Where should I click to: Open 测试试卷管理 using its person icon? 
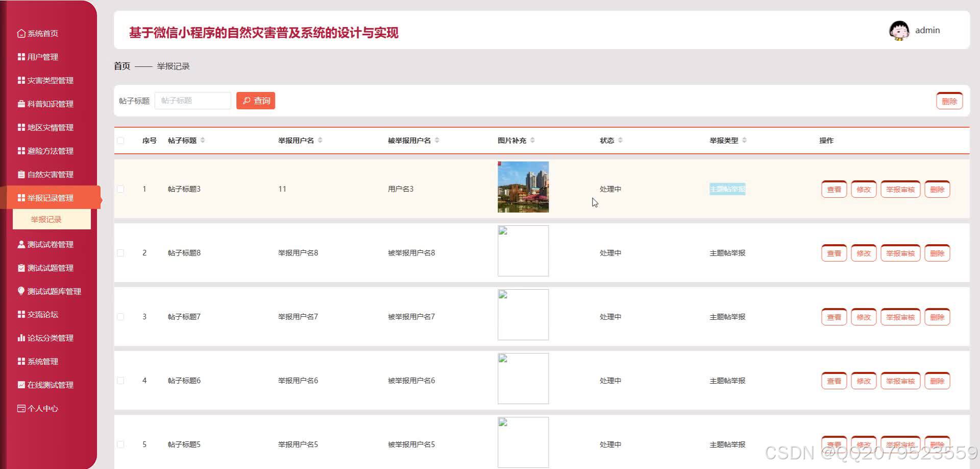point(20,244)
